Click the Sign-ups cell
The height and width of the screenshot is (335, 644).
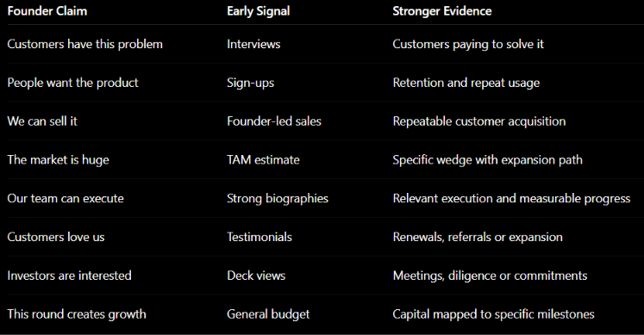[x=251, y=83]
